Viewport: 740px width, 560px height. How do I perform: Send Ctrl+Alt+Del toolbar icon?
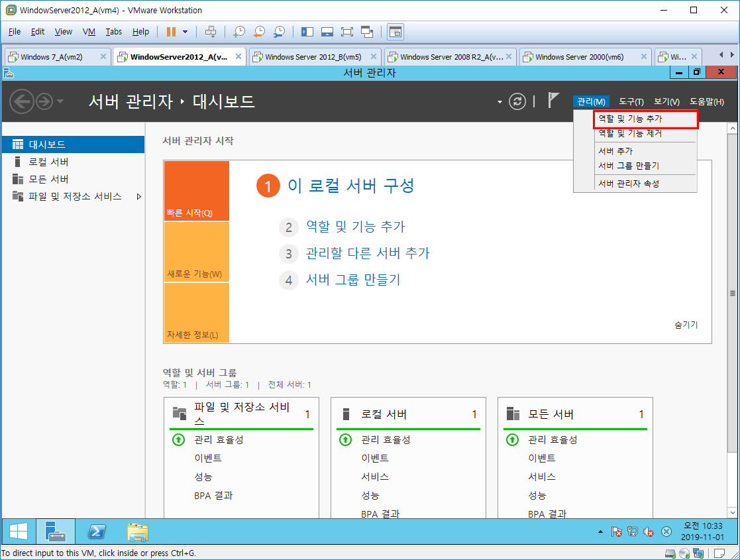tap(211, 32)
